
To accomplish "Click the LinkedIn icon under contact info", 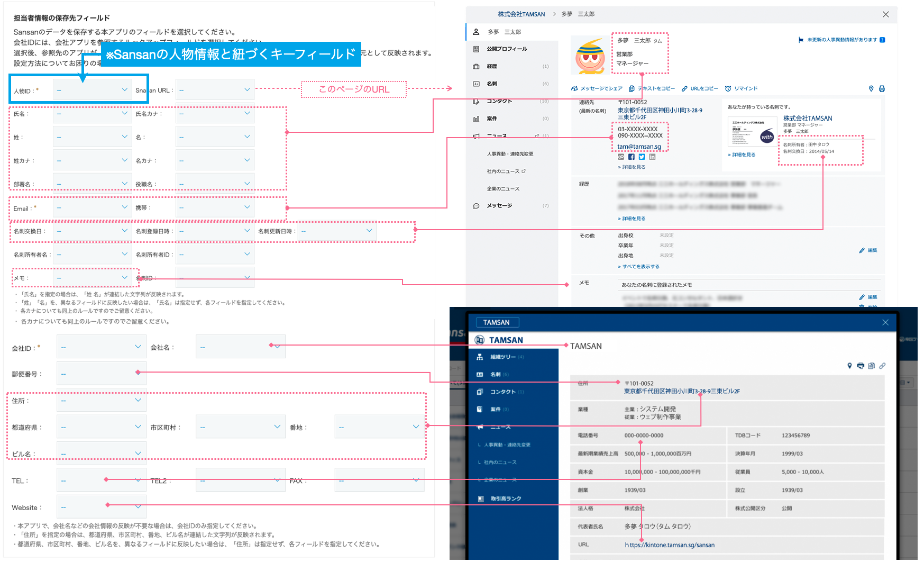I will [x=652, y=157].
